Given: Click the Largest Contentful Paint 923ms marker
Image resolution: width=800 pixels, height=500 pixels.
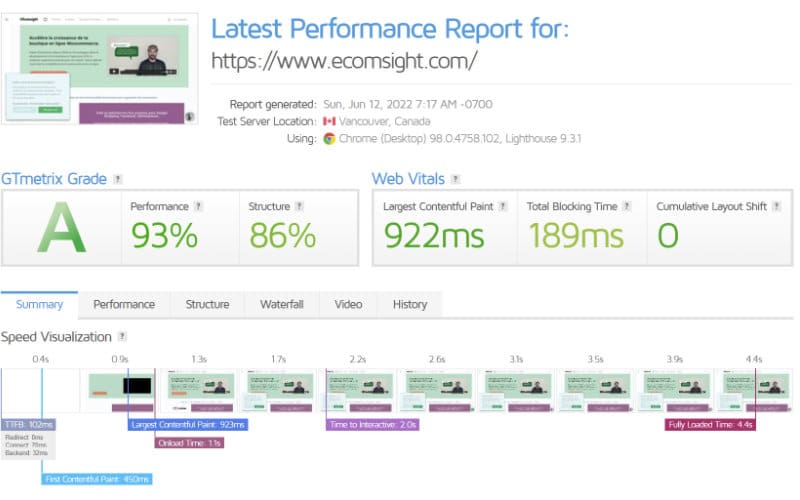Looking at the screenshot, I should point(188,424).
